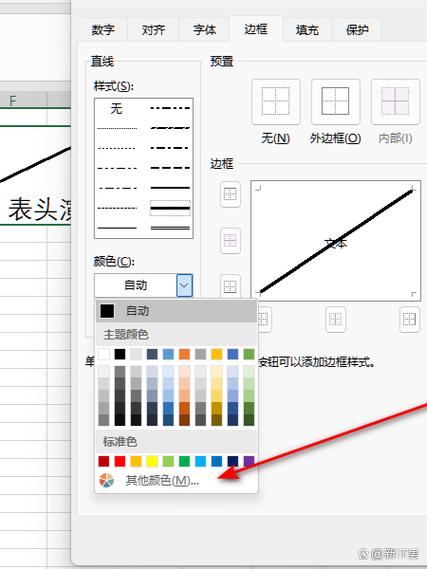Image resolution: width=427 pixels, height=569 pixels.
Task: Click the 主题颜色 section heading
Action: (126, 334)
